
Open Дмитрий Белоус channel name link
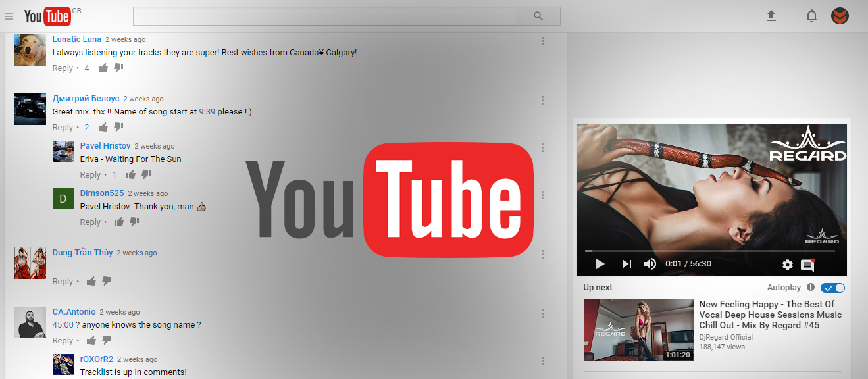tap(86, 99)
